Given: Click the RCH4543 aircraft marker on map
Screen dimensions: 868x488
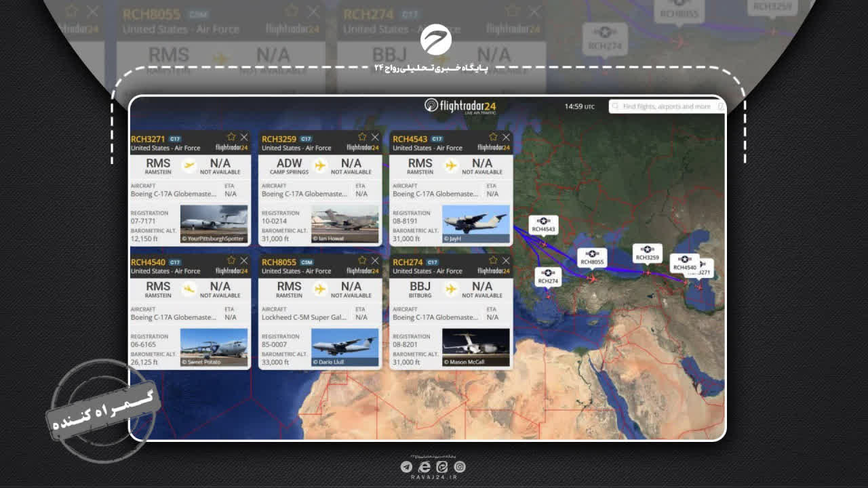Looking at the screenshot, I should (x=543, y=226).
